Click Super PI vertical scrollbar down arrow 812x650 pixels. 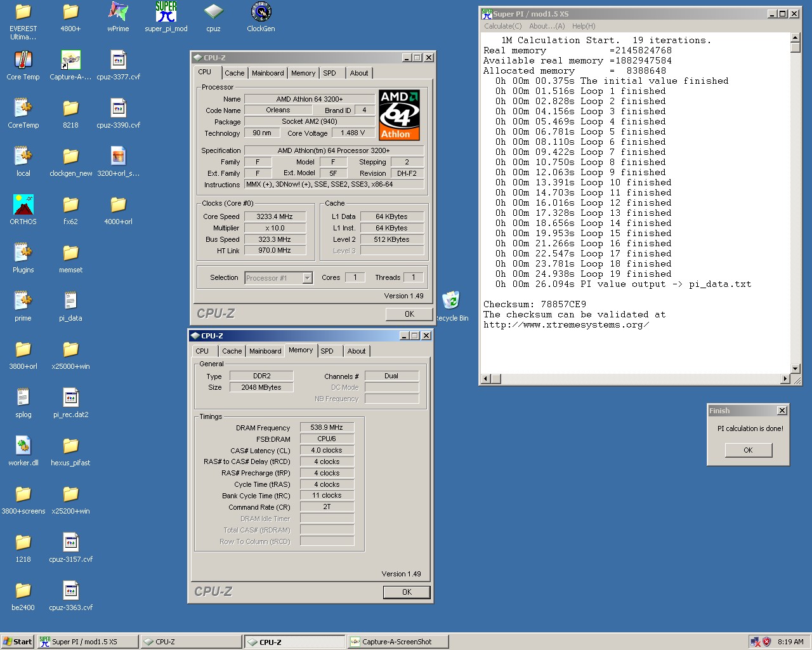796,369
